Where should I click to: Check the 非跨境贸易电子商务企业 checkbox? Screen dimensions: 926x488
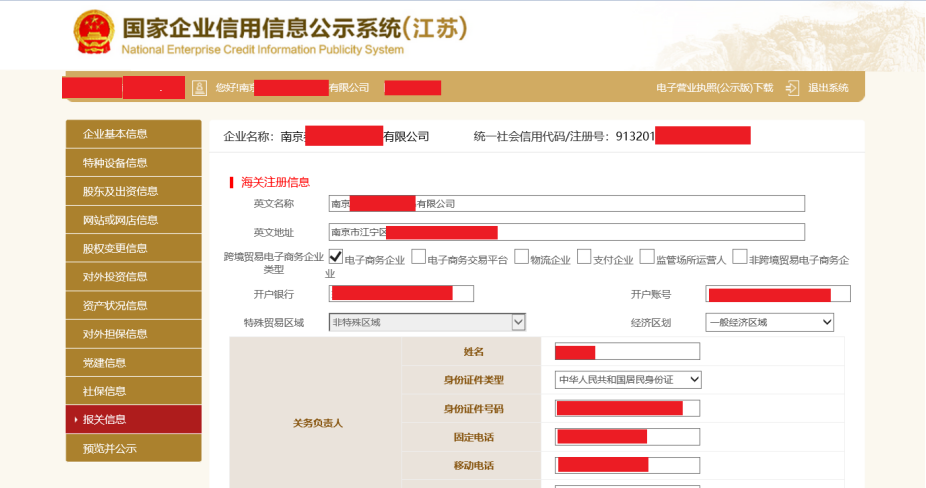click(739, 257)
